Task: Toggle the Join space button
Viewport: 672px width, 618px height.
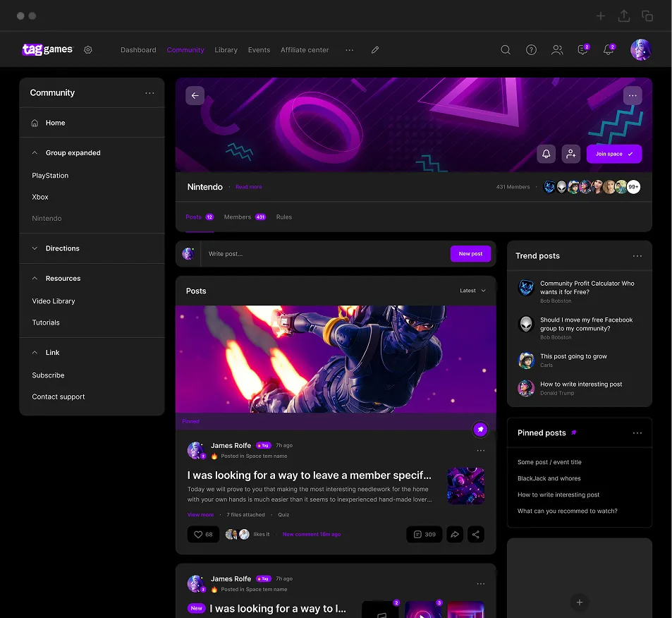Action: coord(613,154)
